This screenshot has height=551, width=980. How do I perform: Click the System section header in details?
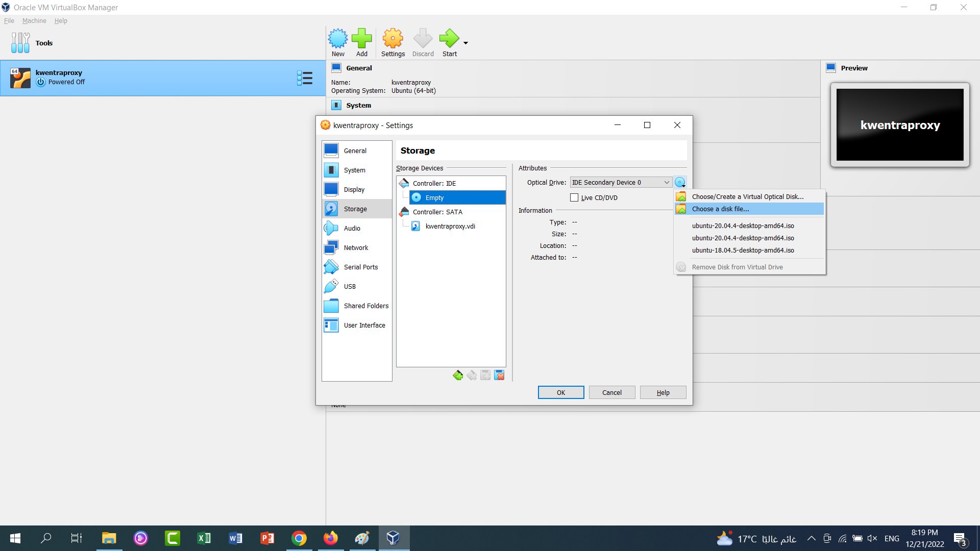pos(358,105)
